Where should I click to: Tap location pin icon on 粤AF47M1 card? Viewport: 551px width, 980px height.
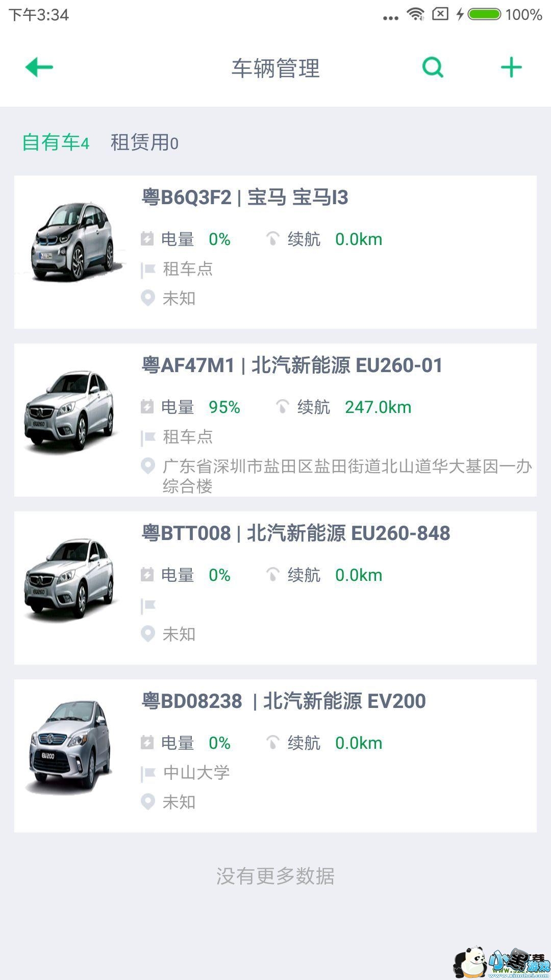(147, 466)
